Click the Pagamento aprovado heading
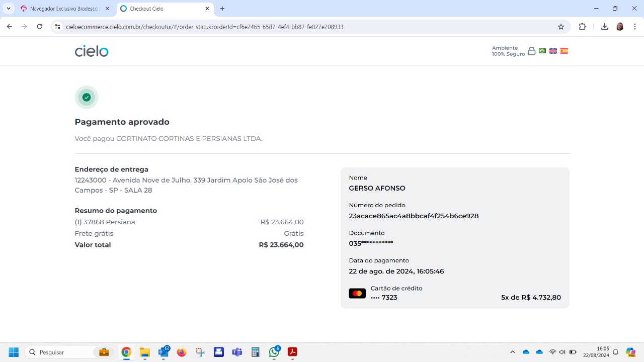This screenshot has width=644, height=362. click(x=122, y=122)
